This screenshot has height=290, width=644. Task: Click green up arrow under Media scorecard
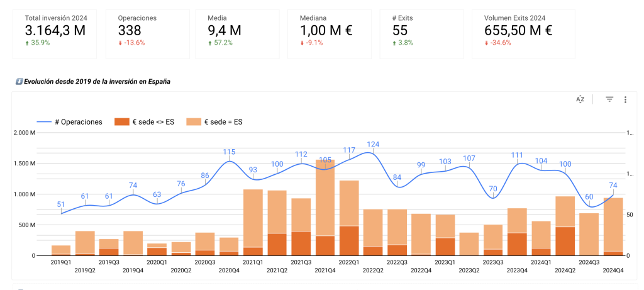tap(210, 43)
